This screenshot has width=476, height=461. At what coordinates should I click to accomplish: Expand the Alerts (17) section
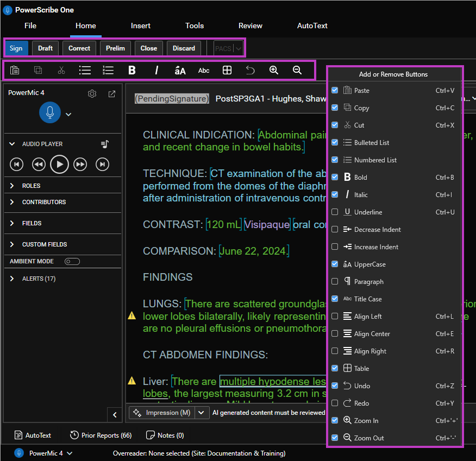12,279
